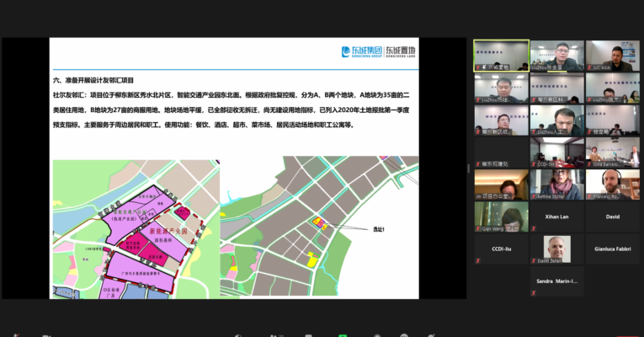Click the muted mic icon on David Zeller
Screen dimensions: 644x337
tap(534, 261)
